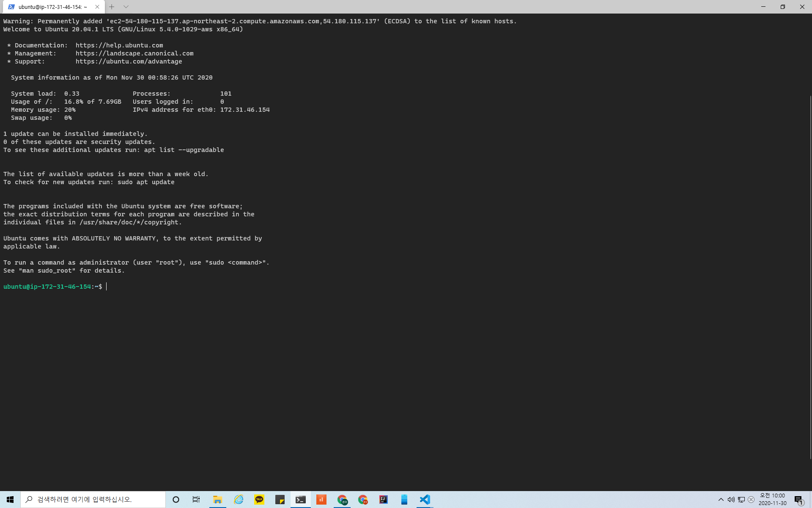The height and width of the screenshot is (508, 812).
Task: Open Sticky Notes taskbar icon
Action: 280,500
